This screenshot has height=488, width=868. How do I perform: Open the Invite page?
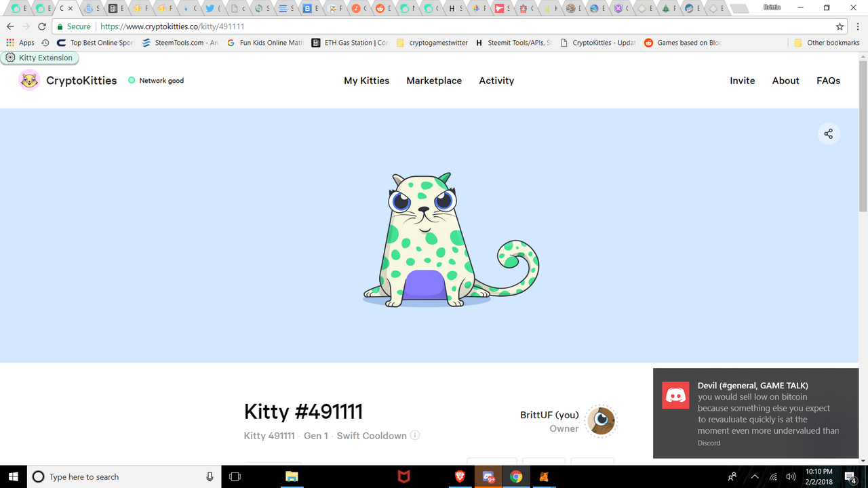pos(743,81)
